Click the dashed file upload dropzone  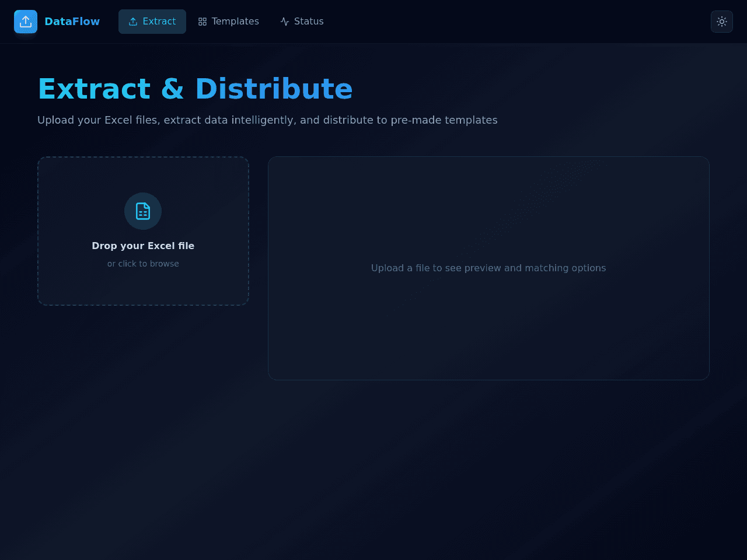[x=143, y=231]
